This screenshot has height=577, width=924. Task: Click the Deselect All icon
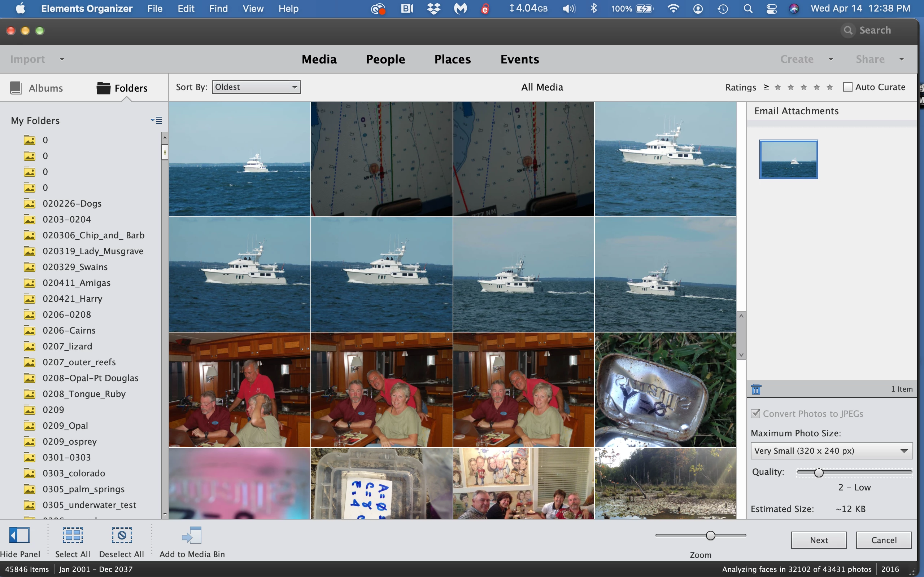point(121,535)
